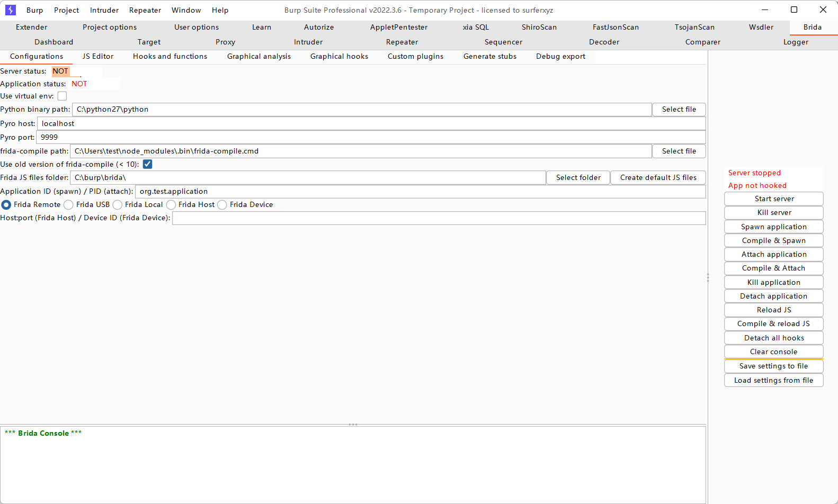The width and height of the screenshot is (838, 504).
Task: Click the Clear console button
Action: coord(774,352)
